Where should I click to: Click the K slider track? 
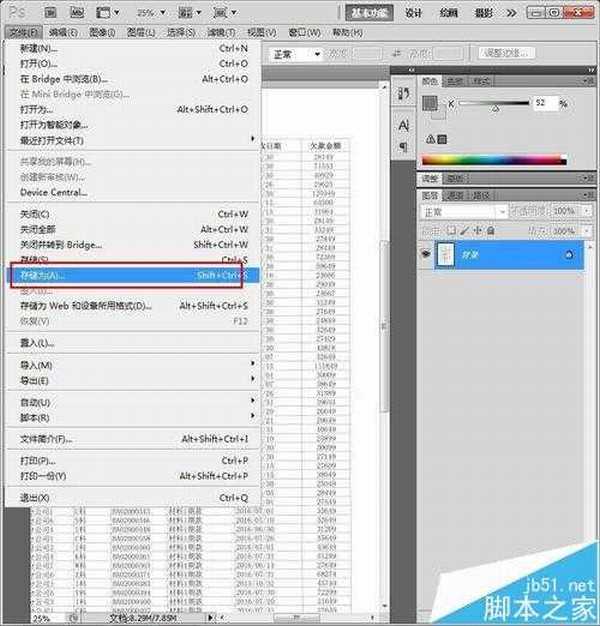[494, 103]
